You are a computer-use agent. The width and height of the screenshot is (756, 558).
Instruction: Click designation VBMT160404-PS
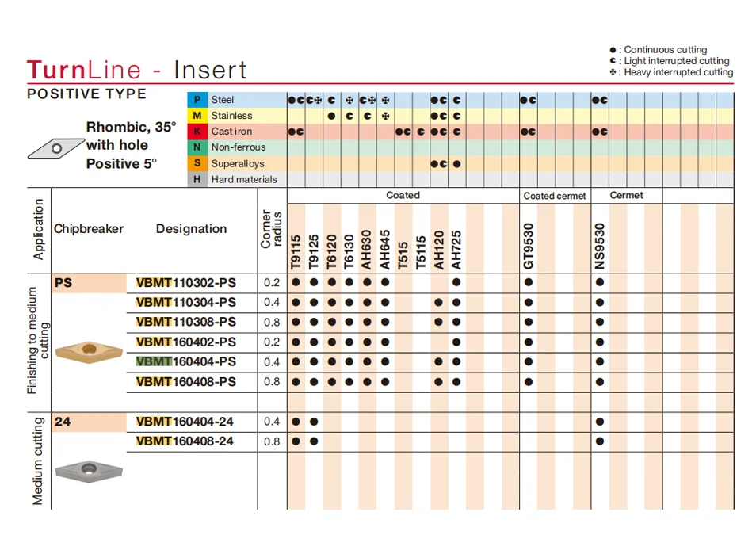coord(186,361)
